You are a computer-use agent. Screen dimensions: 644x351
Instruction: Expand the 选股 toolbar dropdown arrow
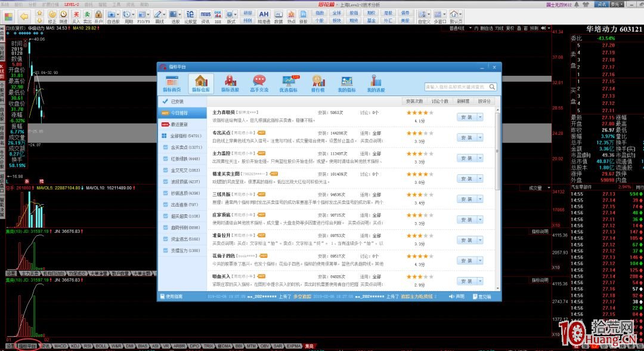(180, 15)
